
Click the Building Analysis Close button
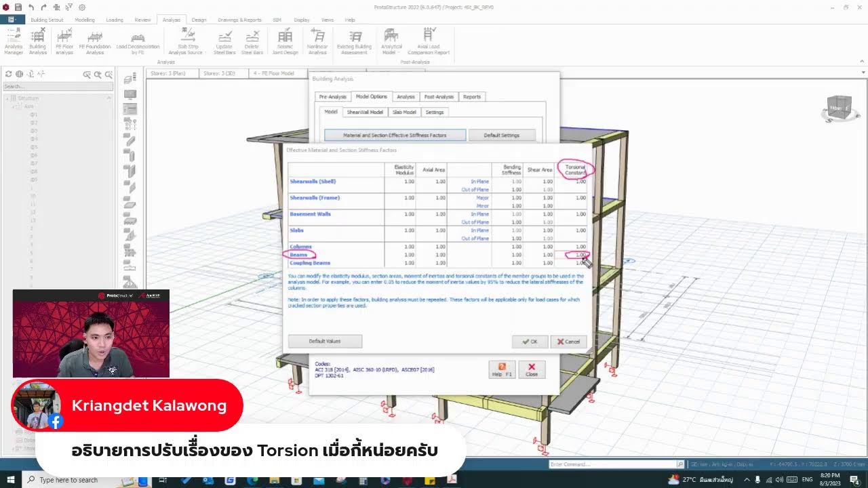(x=532, y=369)
